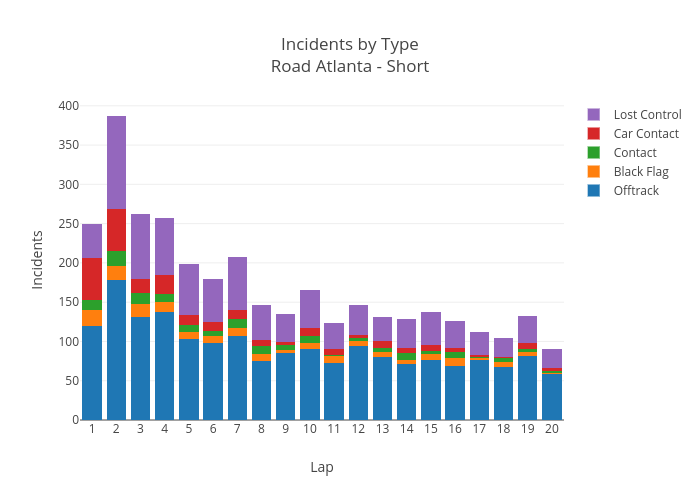Click Lap 2 blue Offtrack bar segment
The height and width of the screenshot is (500, 700).
[x=116, y=349]
